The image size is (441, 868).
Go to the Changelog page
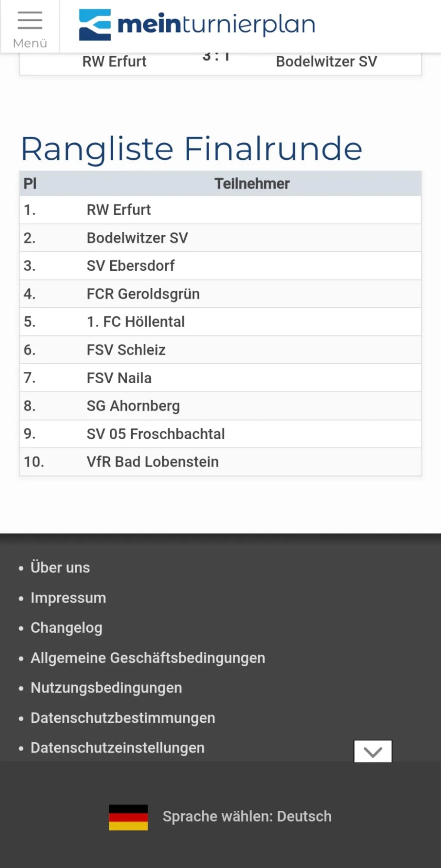click(66, 628)
